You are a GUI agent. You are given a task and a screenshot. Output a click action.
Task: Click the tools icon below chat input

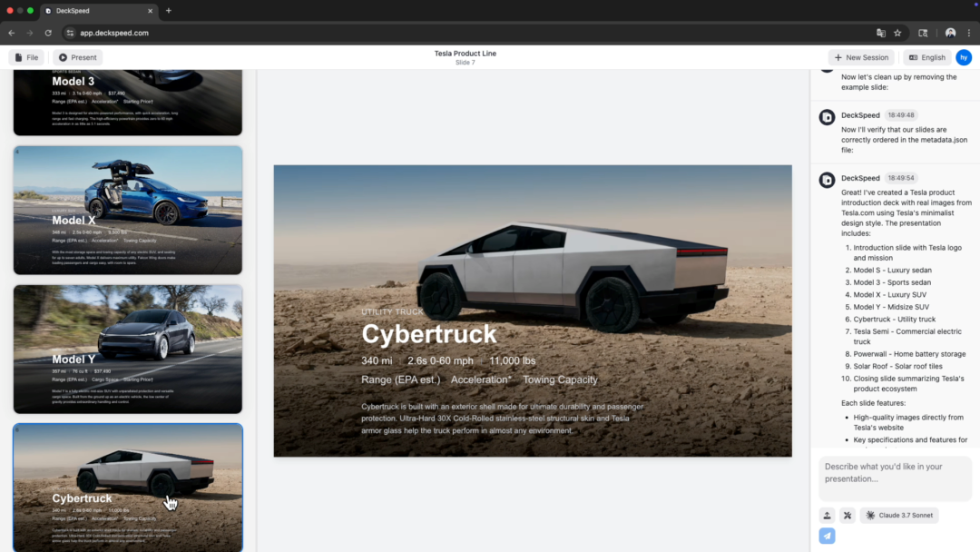point(848,515)
